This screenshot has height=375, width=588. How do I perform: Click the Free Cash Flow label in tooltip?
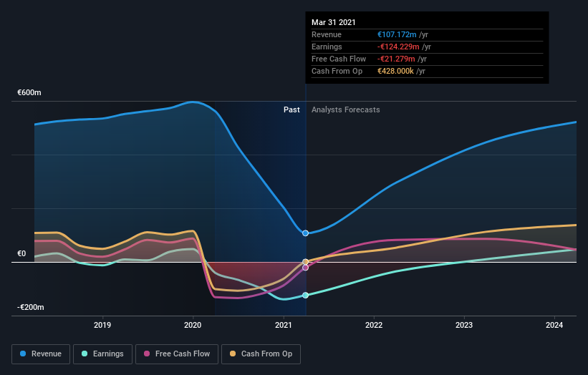339,59
